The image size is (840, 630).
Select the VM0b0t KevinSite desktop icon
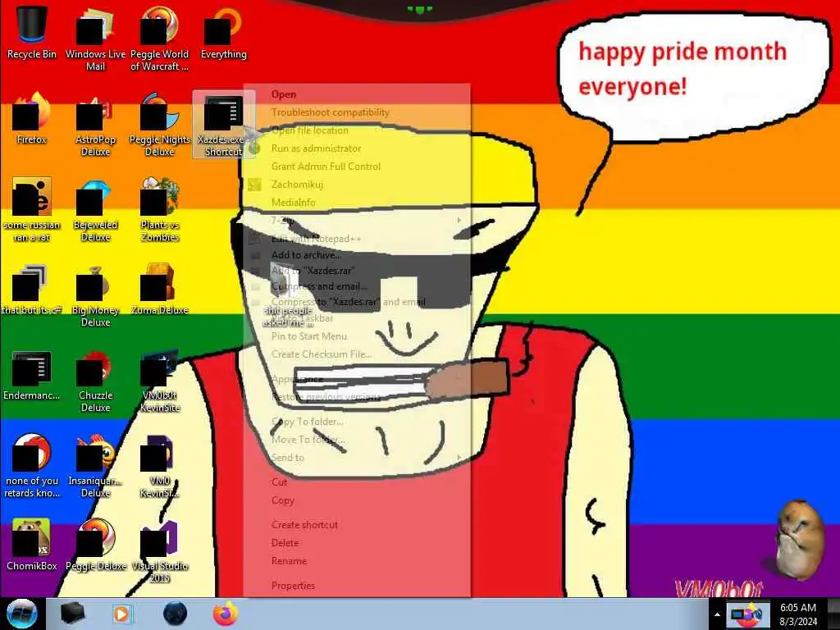coord(160,381)
